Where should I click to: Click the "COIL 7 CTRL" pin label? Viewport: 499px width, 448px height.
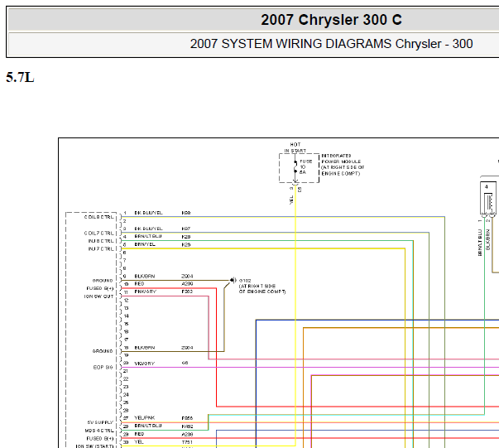click(x=99, y=233)
